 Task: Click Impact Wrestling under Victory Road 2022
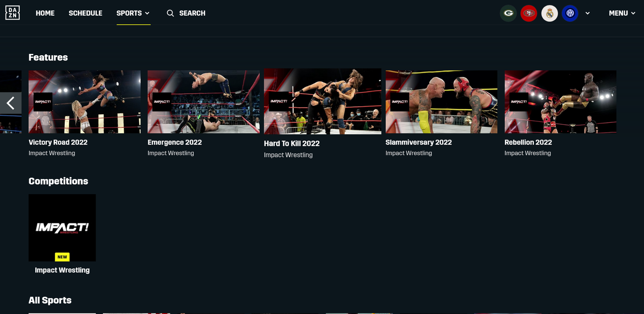(52, 153)
